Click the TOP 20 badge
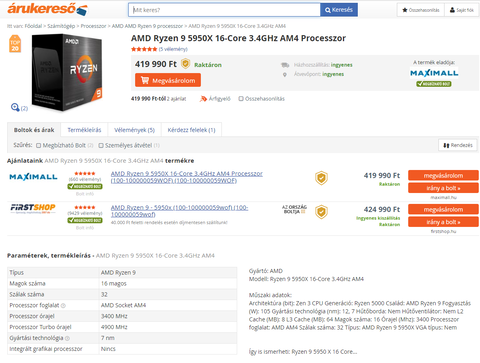 point(15,43)
